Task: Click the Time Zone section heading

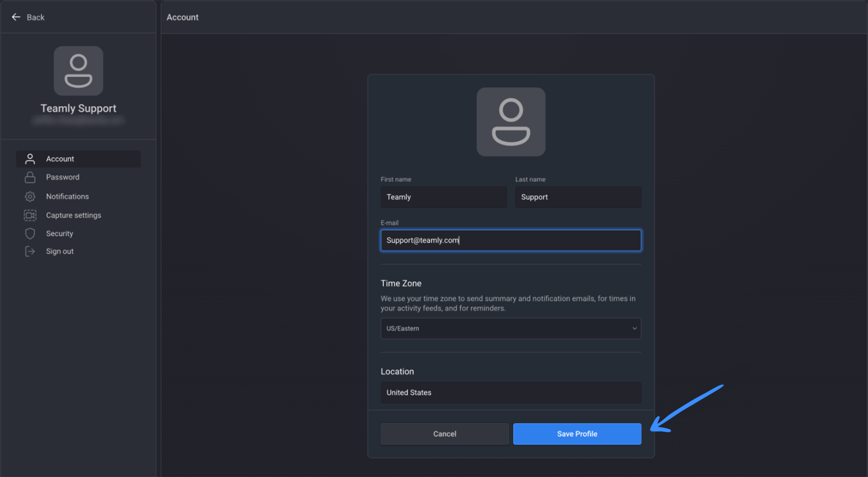Action: pos(401,283)
